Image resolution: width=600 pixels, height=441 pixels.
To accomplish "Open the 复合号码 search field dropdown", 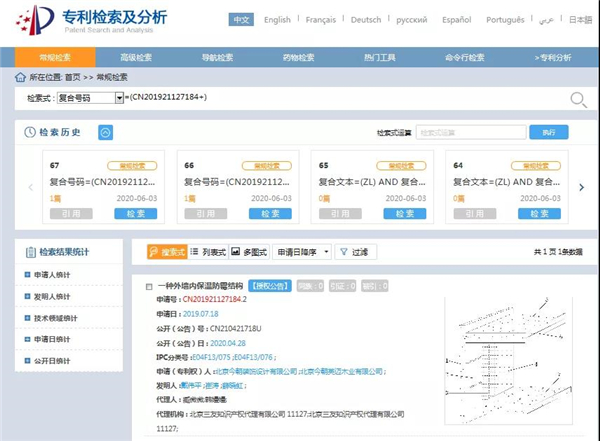I will click(119, 98).
